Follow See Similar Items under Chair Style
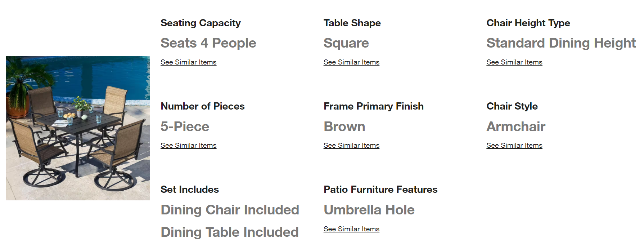This screenshot has width=644, height=240. [514, 145]
